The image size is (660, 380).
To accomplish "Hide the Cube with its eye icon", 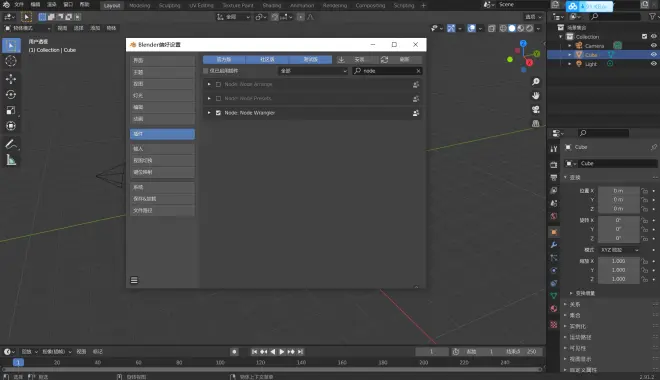I will pyautogui.click(x=654, y=55).
